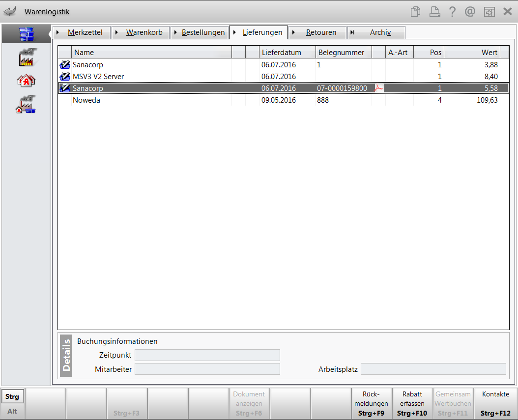Viewport: 518px width, 420px height.
Task: Click the printer icon in title bar
Action: click(434, 12)
